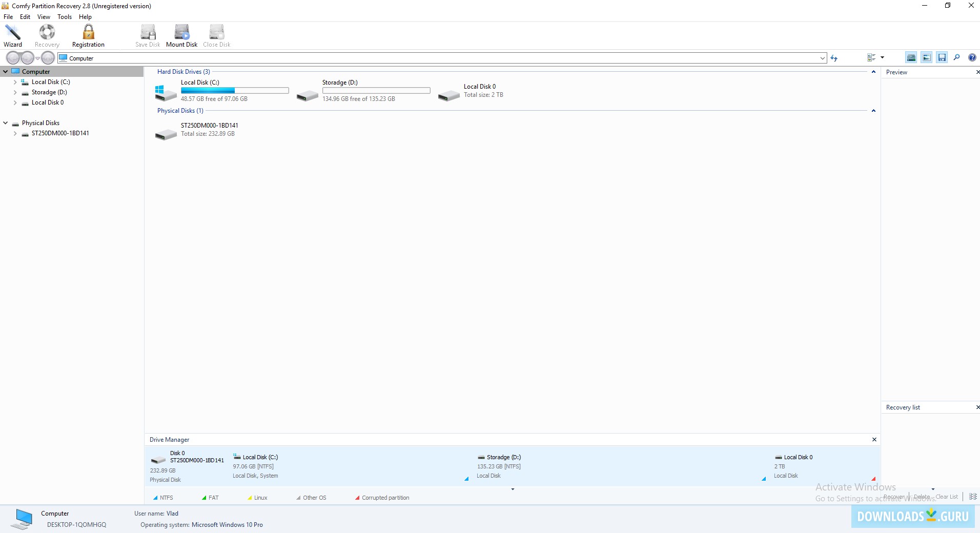This screenshot has width=980, height=533.
Task: Select the Save Disk tool
Action: (x=148, y=35)
